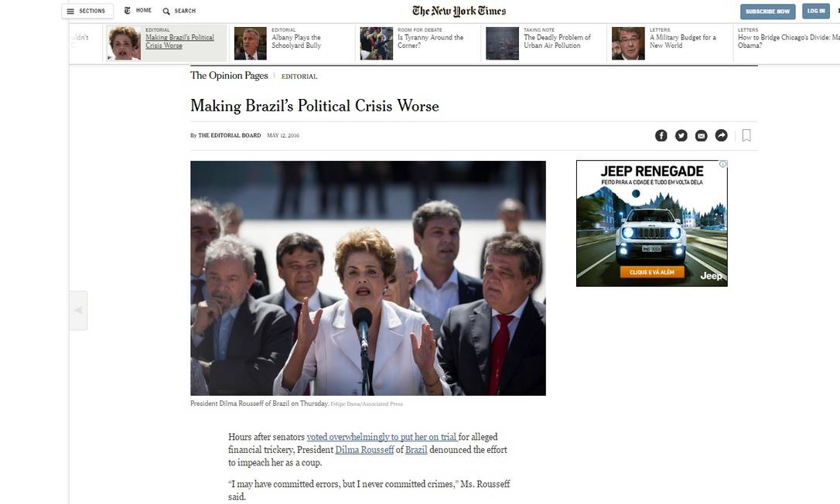840x504 pixels.
Task: Click The New York Times logo
Action: (459, 11)
